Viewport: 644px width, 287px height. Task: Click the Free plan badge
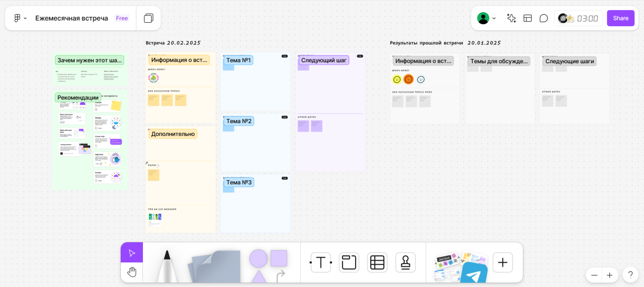122,18
